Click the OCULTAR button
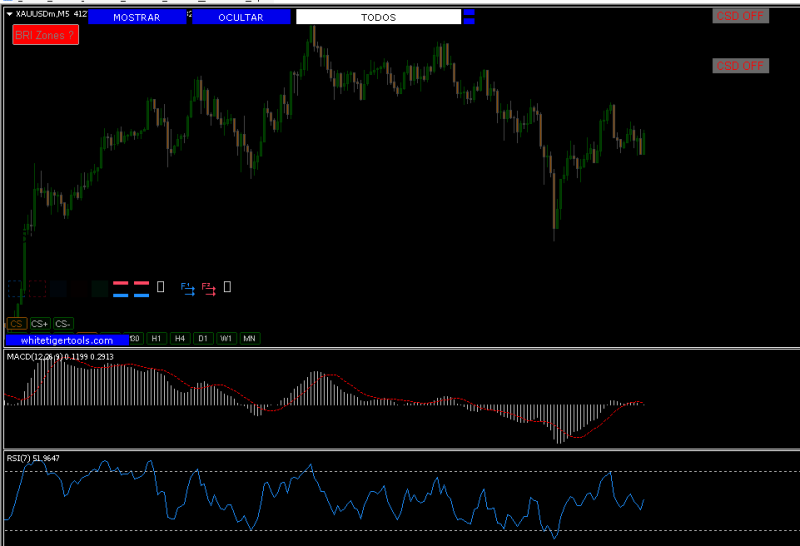 click(x=241, y=17)
